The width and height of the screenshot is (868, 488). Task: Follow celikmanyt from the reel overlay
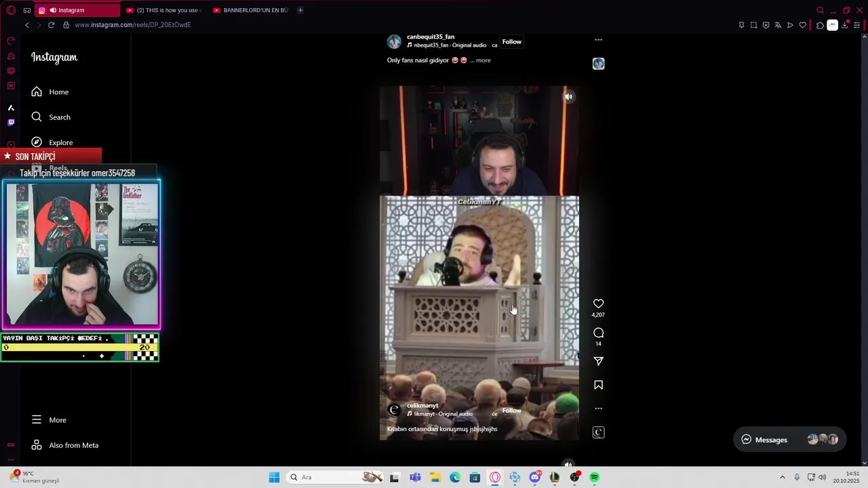point(512,411)
